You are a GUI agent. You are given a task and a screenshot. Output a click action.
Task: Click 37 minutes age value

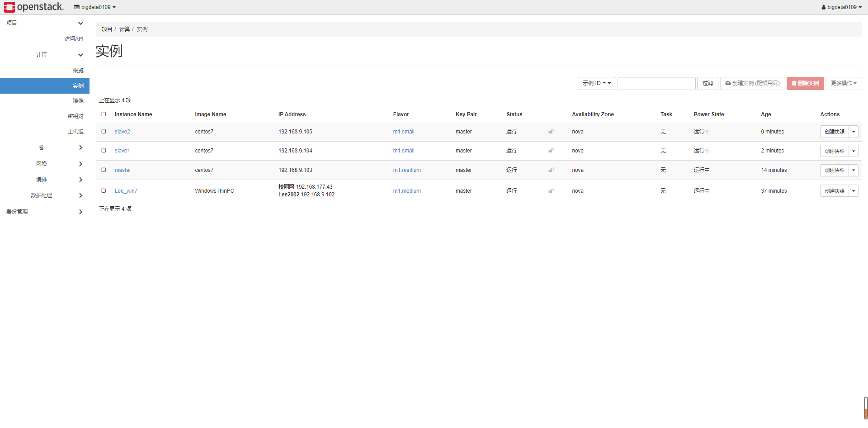point(774,191)
